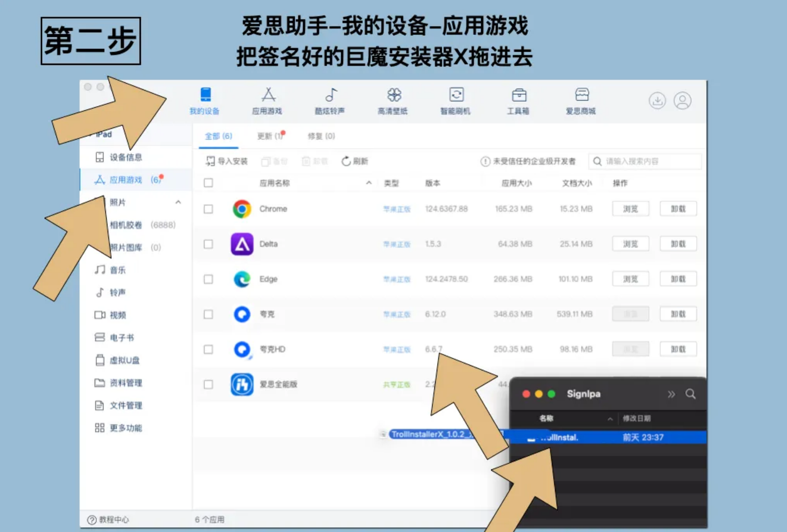Click the download manager icon
This screenshot has width=787, height=532.
click(x=657, y=101)
